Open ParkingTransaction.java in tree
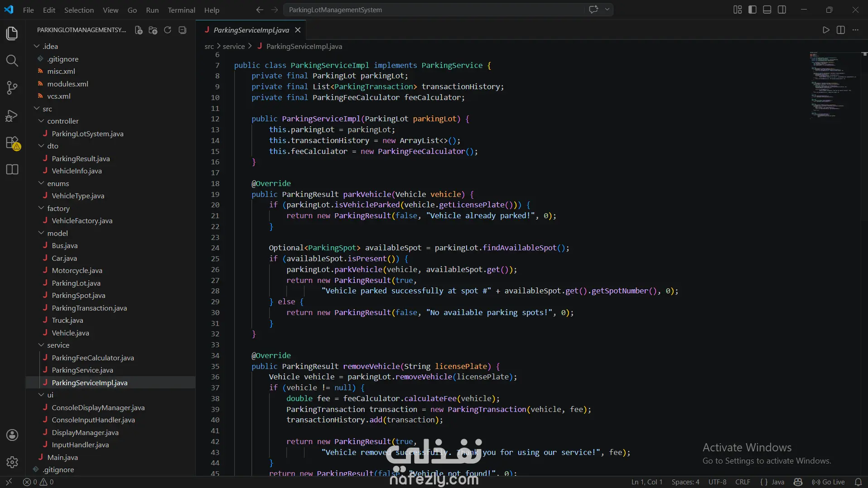Image resolution: width=868 pixels, height=488 pixels. [111, 308]
